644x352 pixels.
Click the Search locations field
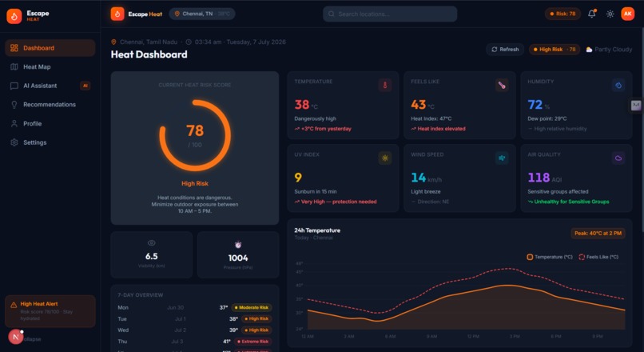click(390, 14)
